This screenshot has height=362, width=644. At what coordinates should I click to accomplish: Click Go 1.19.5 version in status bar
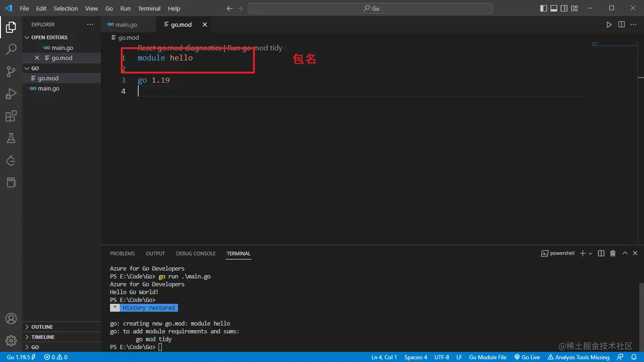pyautogui.click(x=21, y=357)
